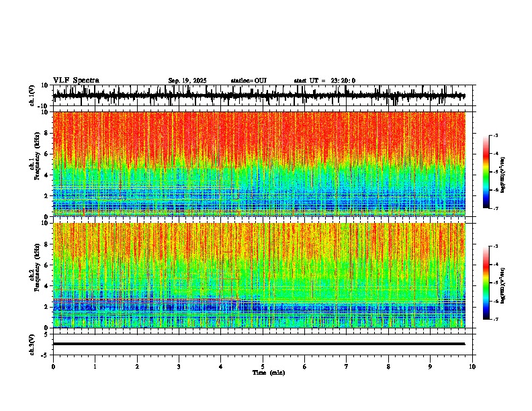Click the ch.1 colorbar log(PSD) unit label
This screenshot has height=411, width=532.
click(x=502, y=175)
